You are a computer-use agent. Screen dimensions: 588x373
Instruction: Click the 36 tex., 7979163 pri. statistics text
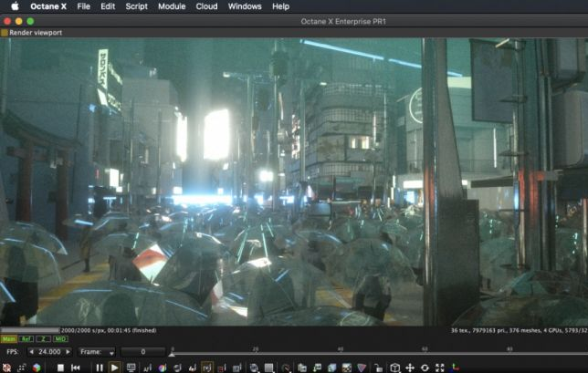(519, 330)
